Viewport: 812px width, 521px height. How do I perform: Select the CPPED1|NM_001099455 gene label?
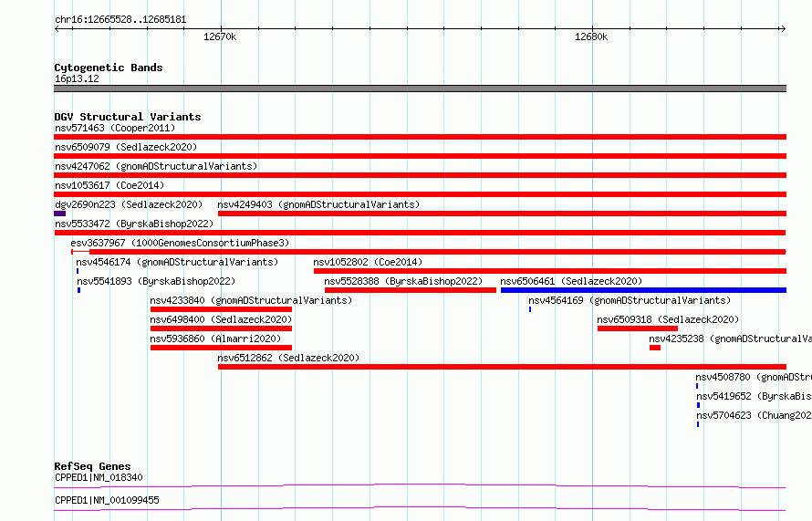(x=107, y=500)
